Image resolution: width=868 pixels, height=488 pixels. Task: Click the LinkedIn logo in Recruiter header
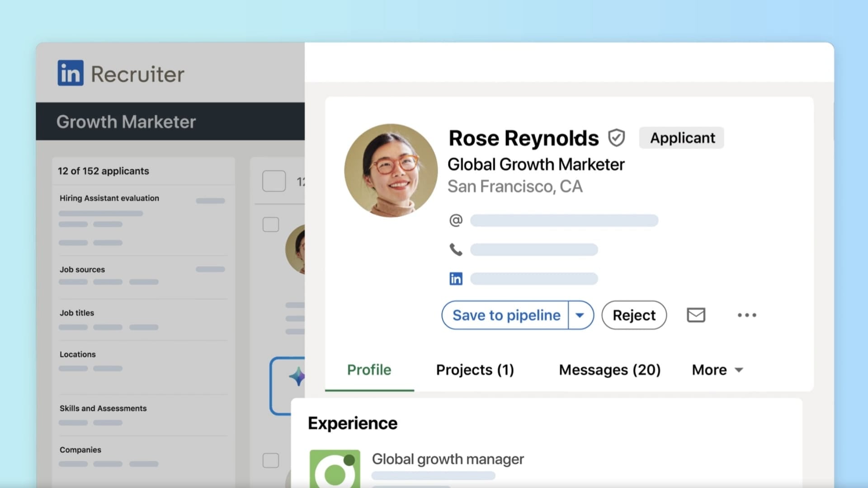pos(71,73)
